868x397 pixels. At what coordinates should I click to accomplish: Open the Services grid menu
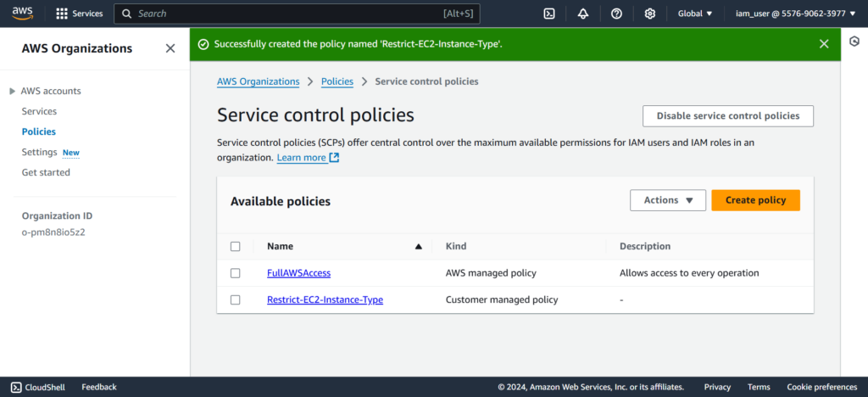coord(79,14)
